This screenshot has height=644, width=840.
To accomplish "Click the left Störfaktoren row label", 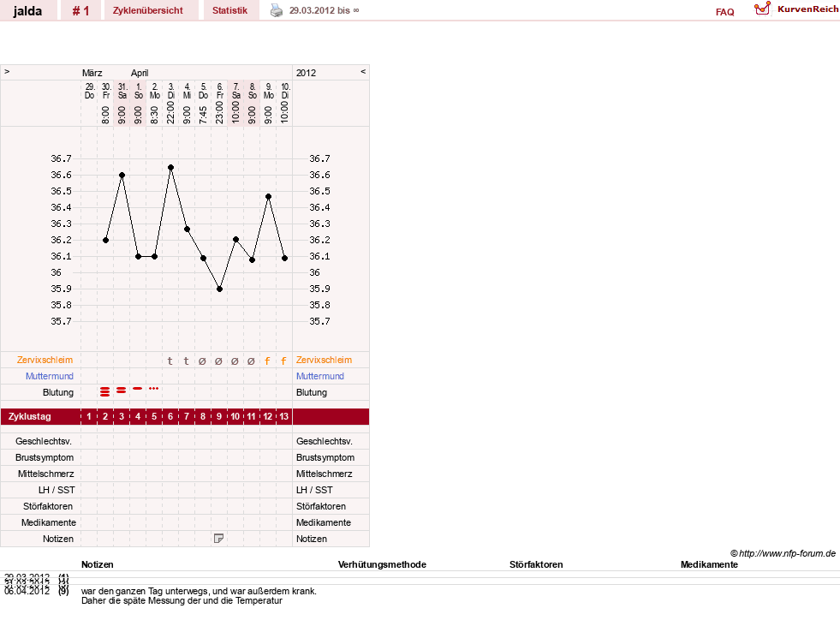I will [48, 506].
